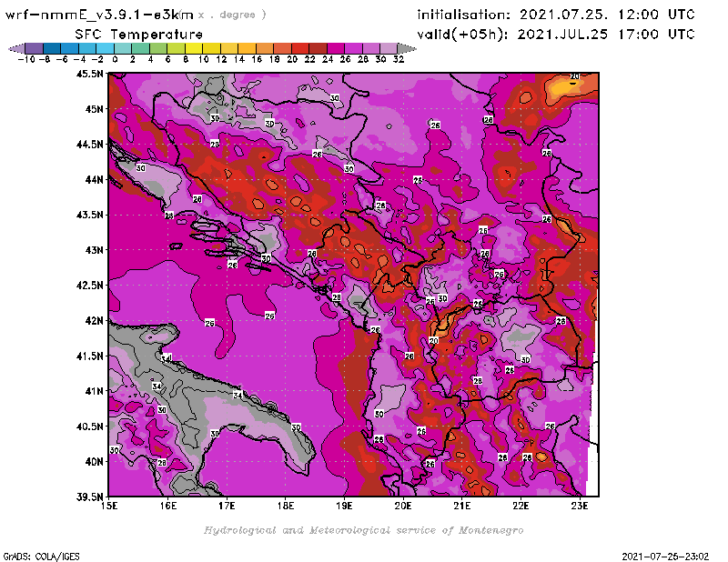Click the 23E longitude label
Viewport: 728px width, 562px height.
[x=580, y=506]
